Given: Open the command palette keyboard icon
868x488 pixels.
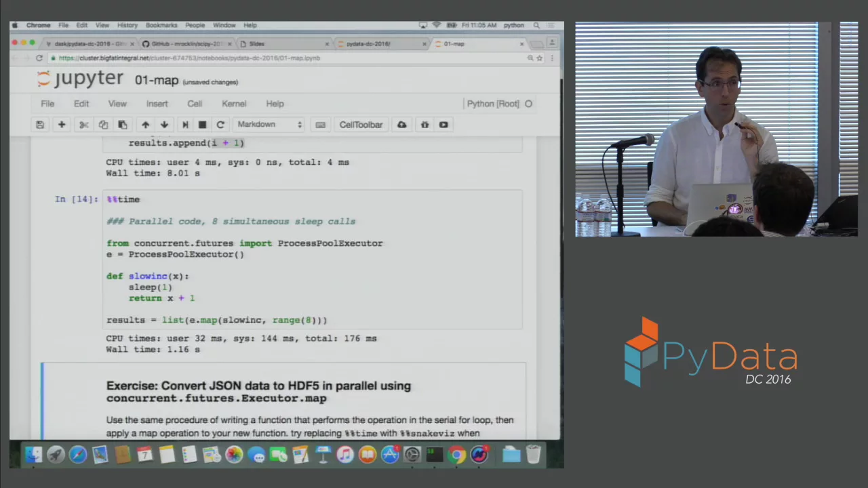Looking at the screenshot, I should click(x=320, y=125).
